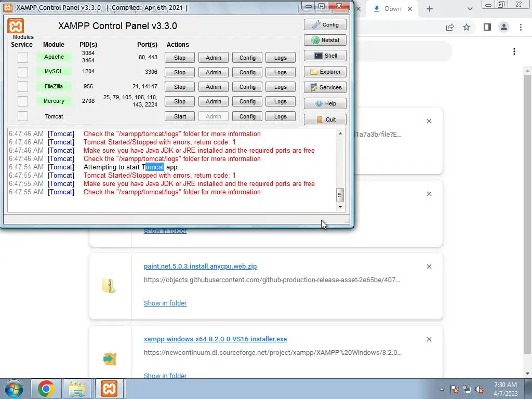This screenshot has width=532, height=399.
Task: Stop the MySQL module
Action: pos(180,72)
